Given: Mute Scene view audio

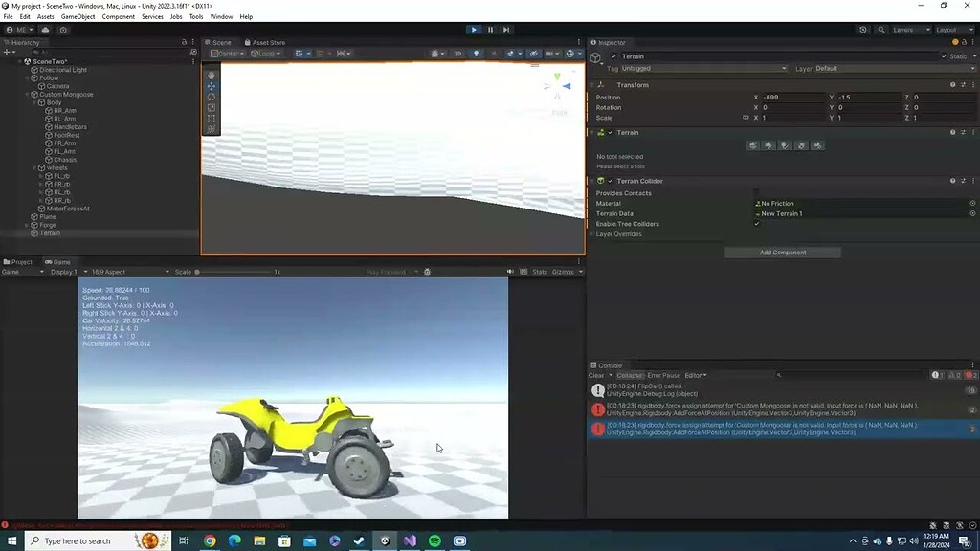Looking at the screenshot, I should [495, 54].
